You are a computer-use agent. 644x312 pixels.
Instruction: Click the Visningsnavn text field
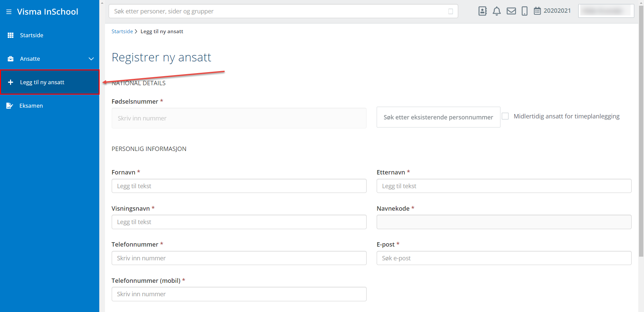(x=239, y=222)
